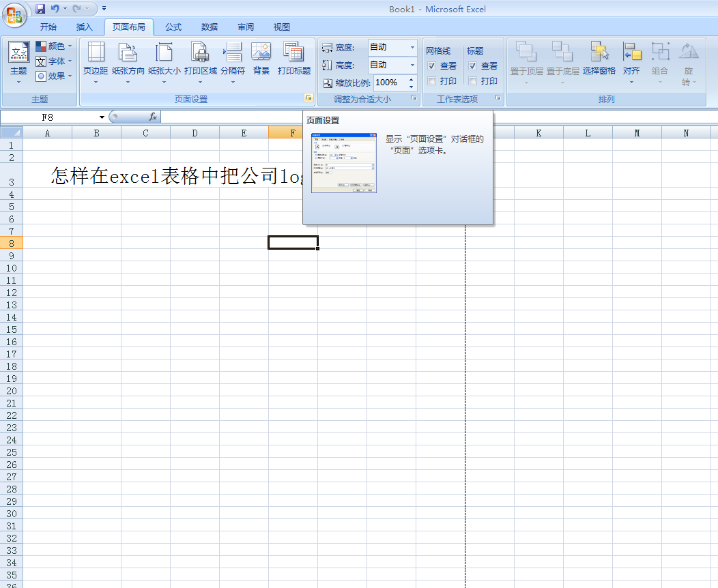Click the 分隔符 page breaks icon
718x588 pixels.
tap(233, 52)
